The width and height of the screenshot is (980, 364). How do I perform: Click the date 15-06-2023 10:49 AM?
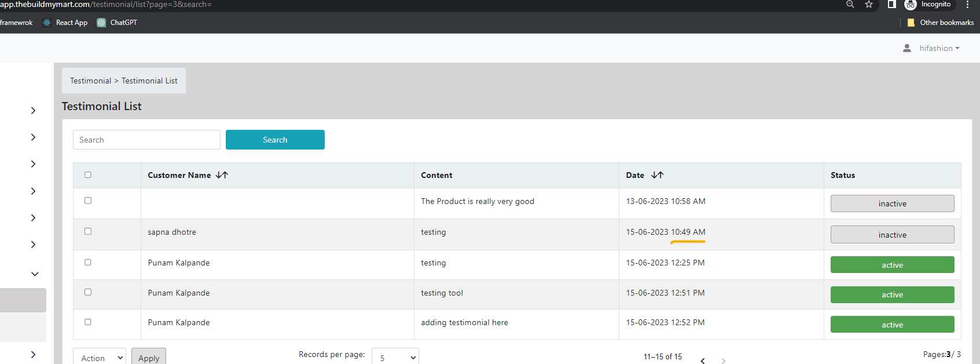click(x=666, y=232)
